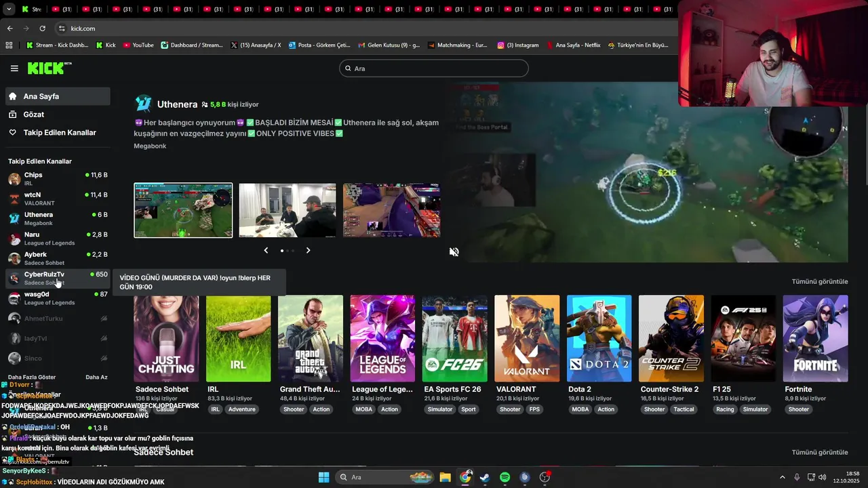The width and height of the screenshot is (868, 488).
Task: Open the Just Chatting category card
Action: point(166,338)
